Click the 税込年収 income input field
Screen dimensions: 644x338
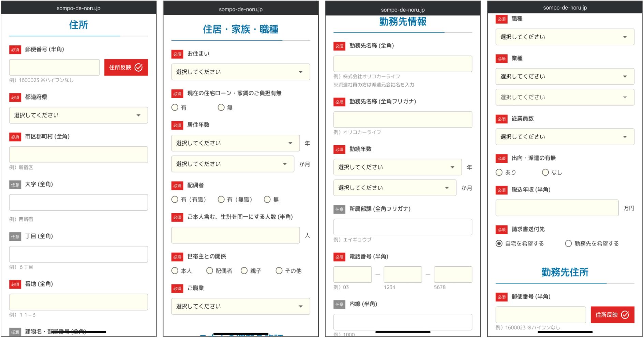(x=557, y=208)
